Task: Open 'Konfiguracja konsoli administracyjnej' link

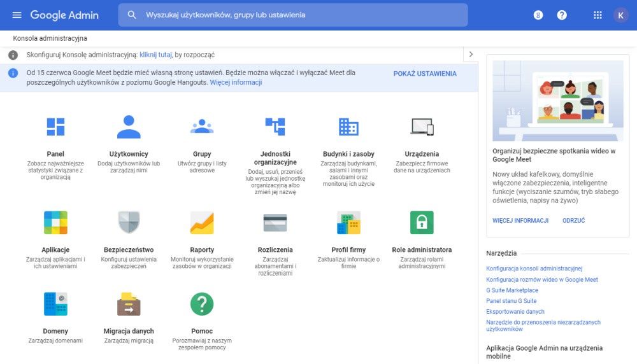Action: click(534, 269)
